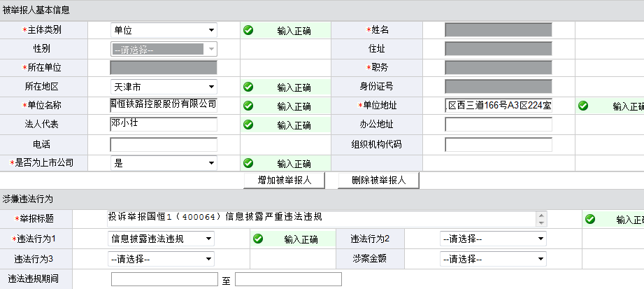Focus the 组织机构代码 input field

click(x=499, y=144)
